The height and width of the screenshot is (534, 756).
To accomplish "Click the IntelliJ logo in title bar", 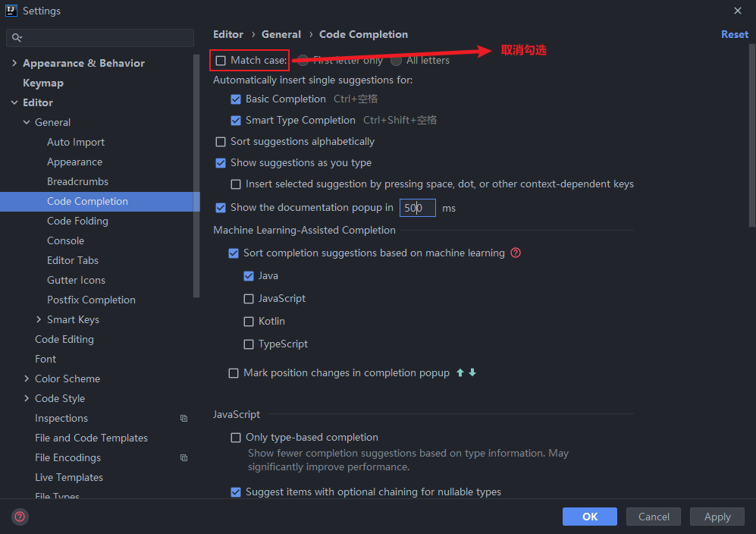I will point(11,11).
